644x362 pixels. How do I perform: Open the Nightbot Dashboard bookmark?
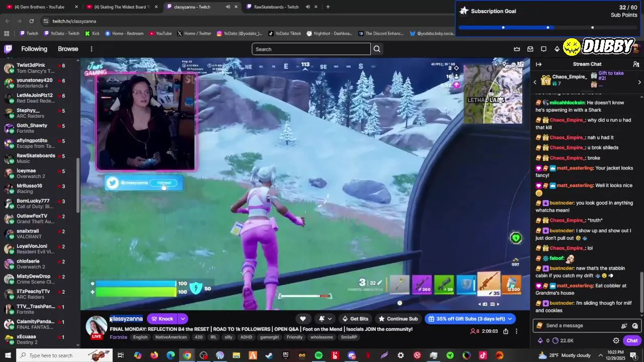[x=329, y=34]
